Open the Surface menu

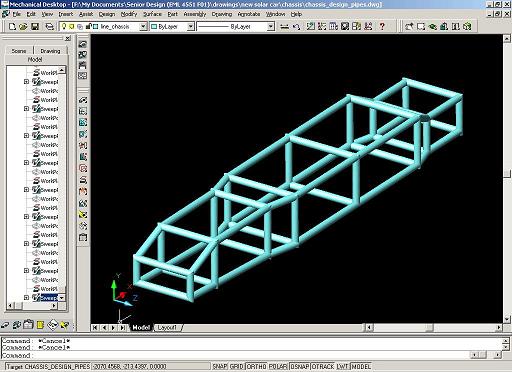(152, 14)
